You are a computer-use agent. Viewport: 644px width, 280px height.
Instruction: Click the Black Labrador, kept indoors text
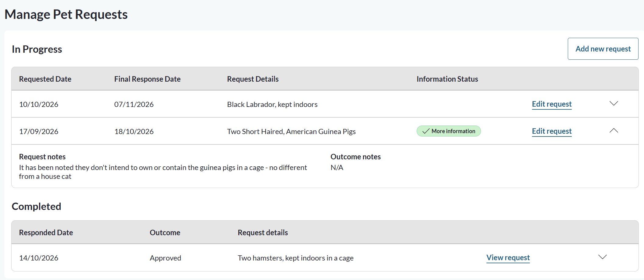(x=272, y=105)
